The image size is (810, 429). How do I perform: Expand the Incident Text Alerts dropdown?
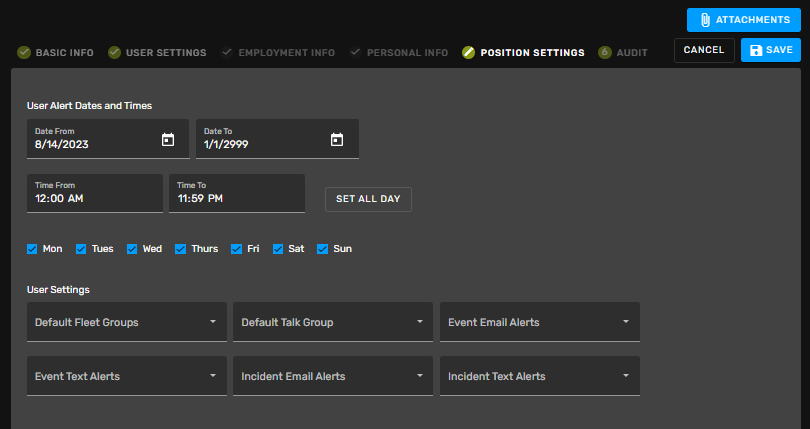click(x=540, y=376)
